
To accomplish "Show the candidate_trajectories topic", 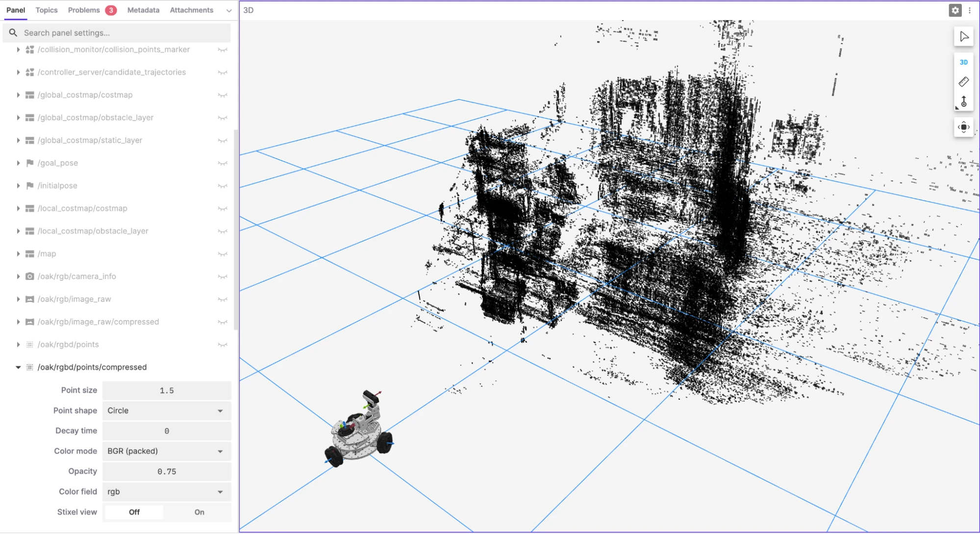I will point(223,73).
